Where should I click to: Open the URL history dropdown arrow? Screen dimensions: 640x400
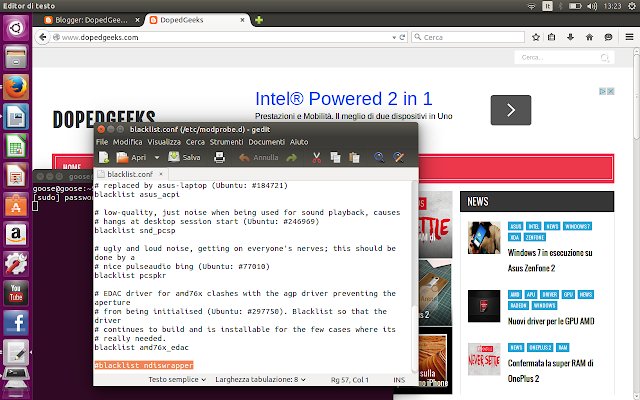[x=394, y=38]
